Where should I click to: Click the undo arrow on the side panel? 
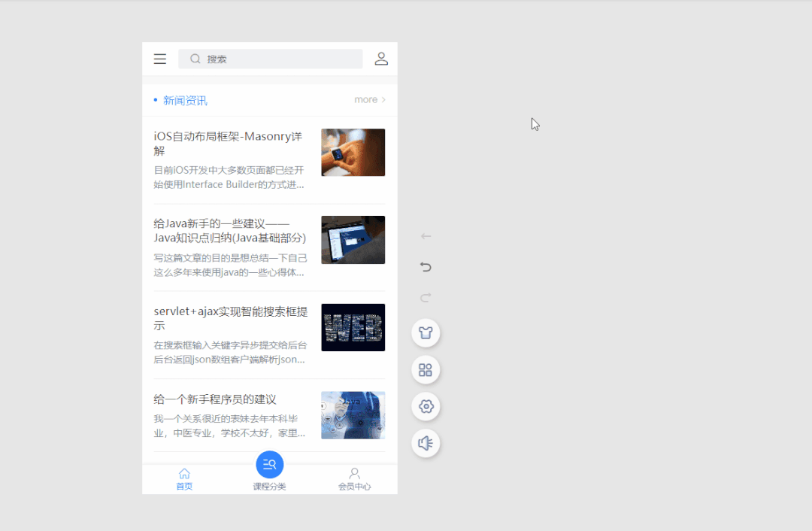point(425,266)
